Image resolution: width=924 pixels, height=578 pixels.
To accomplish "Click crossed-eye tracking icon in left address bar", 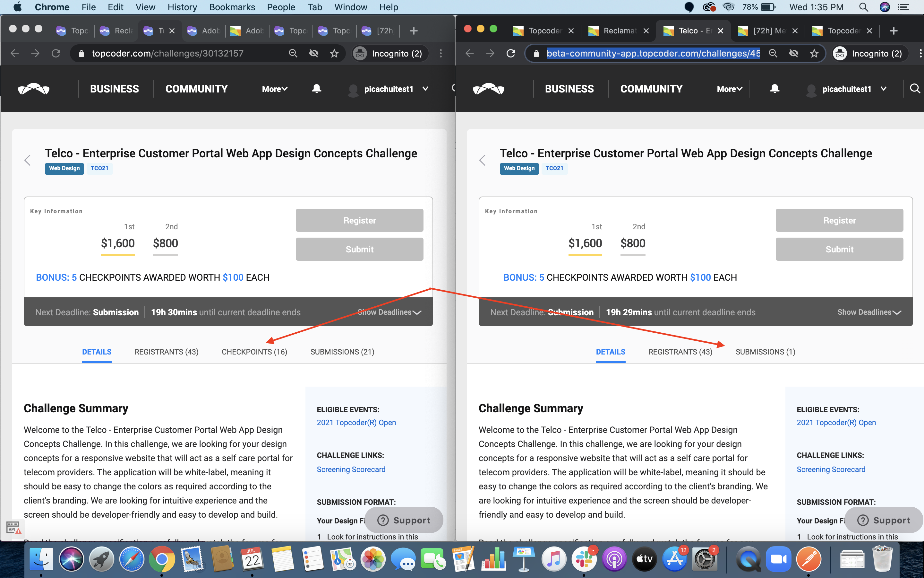I will point(313,53).
